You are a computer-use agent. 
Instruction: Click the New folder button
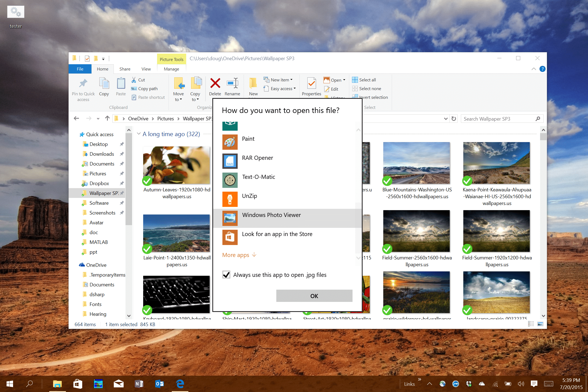pos(253,87)
